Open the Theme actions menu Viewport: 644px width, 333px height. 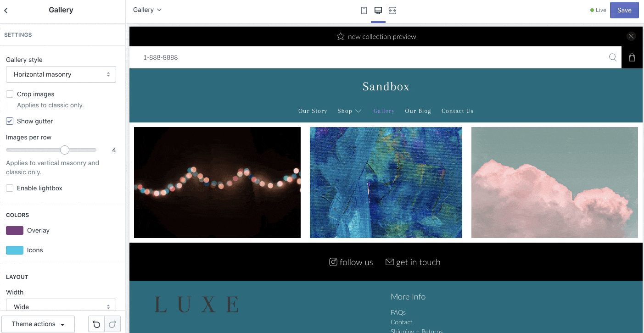pyautogui.click(x=38, y=324)
